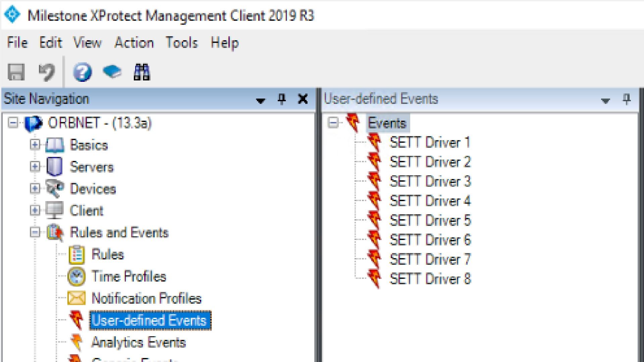The width and height of the screenshot is (644, 362).
Task: Select the Devices tree item
Action: tap(93, 189)
